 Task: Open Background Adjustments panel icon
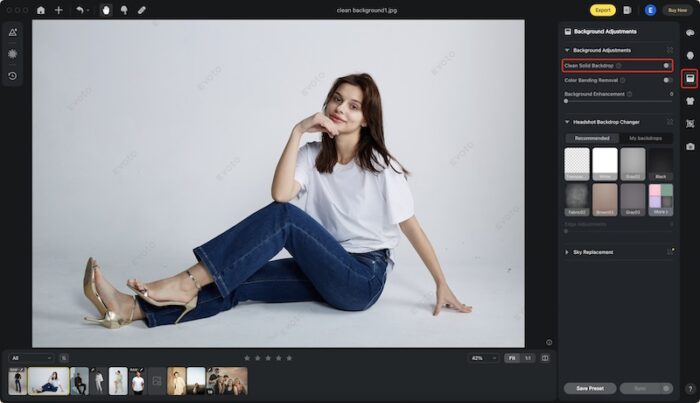click(690, 79)
